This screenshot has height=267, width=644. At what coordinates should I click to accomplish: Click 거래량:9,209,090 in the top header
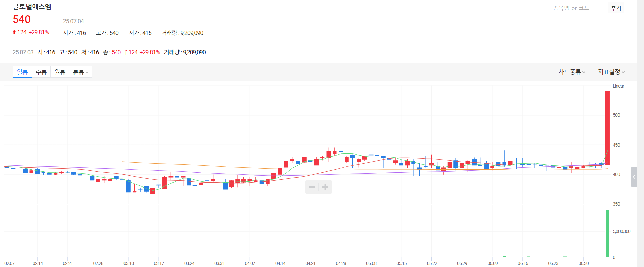183,33
